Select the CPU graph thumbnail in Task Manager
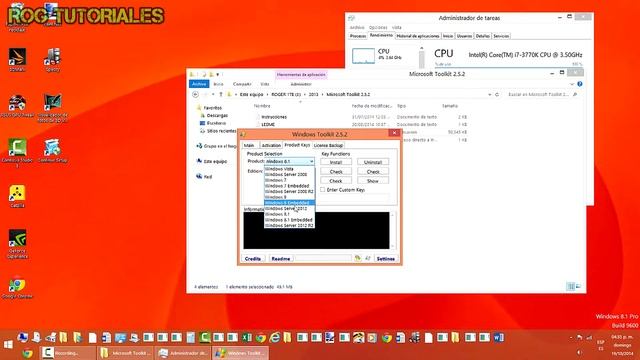 click(x=363, y=56)
